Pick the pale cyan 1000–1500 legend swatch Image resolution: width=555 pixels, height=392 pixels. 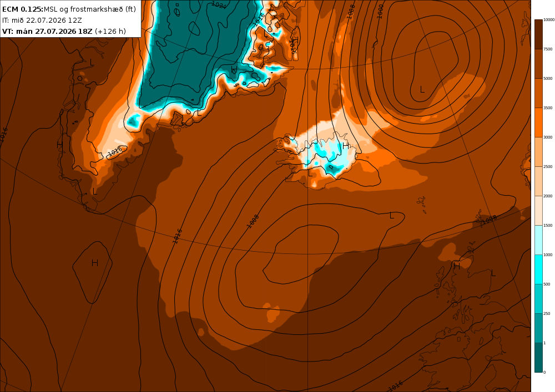coord(538,240)
